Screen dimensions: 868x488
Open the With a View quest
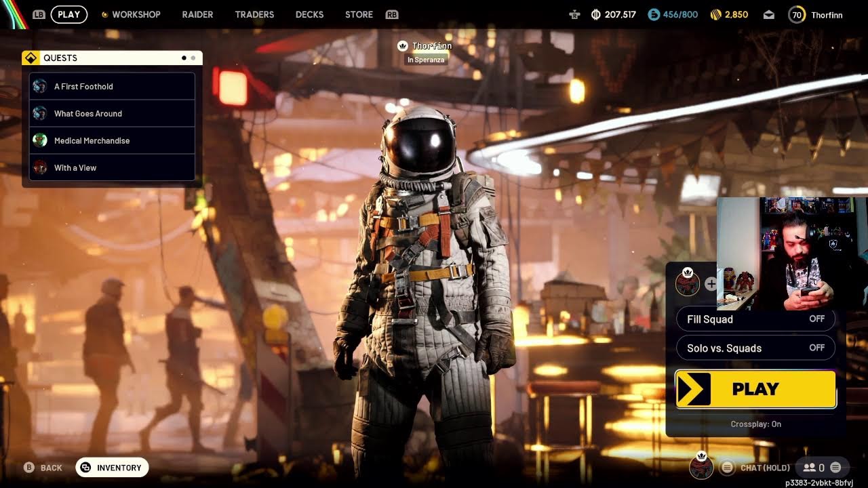pos(112,167)
